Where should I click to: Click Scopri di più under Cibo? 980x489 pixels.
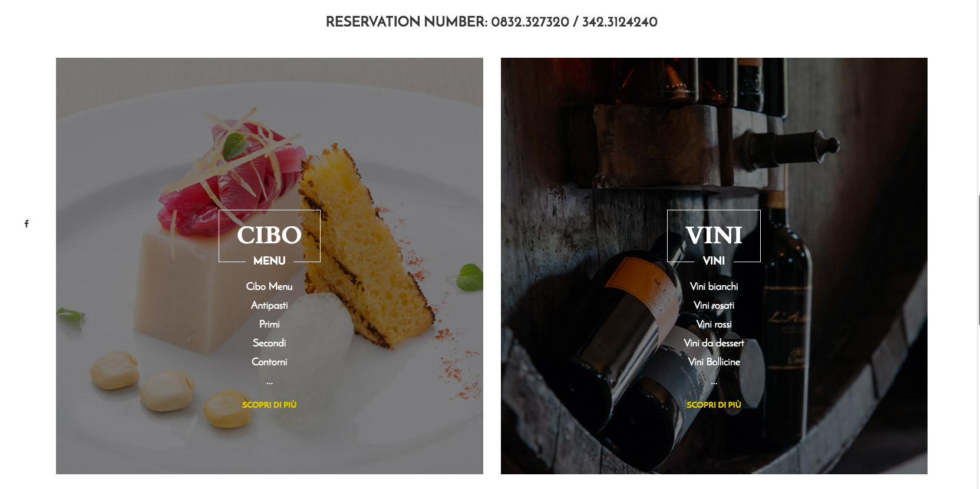(x=269, y=405)
